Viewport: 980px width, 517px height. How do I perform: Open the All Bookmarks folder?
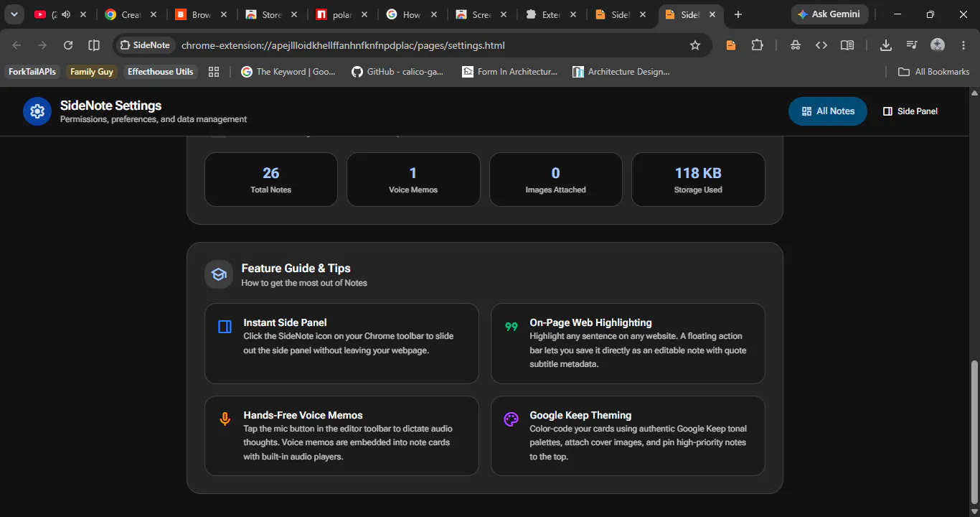click(x=934, y=72)
